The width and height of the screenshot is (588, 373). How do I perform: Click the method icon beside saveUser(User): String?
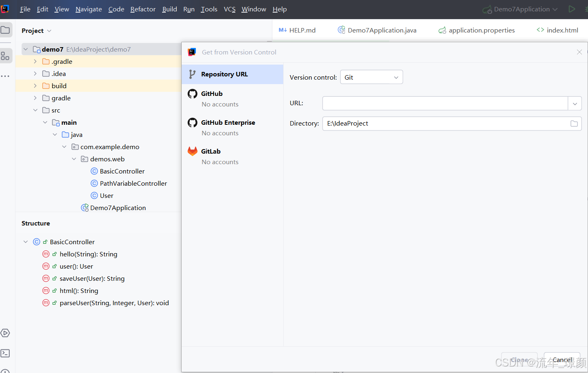coord(46,278)
